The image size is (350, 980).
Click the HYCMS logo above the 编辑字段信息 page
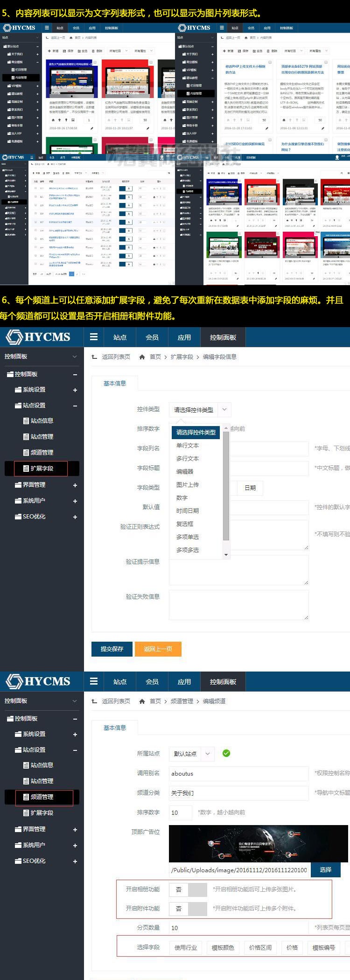(38, 337)
